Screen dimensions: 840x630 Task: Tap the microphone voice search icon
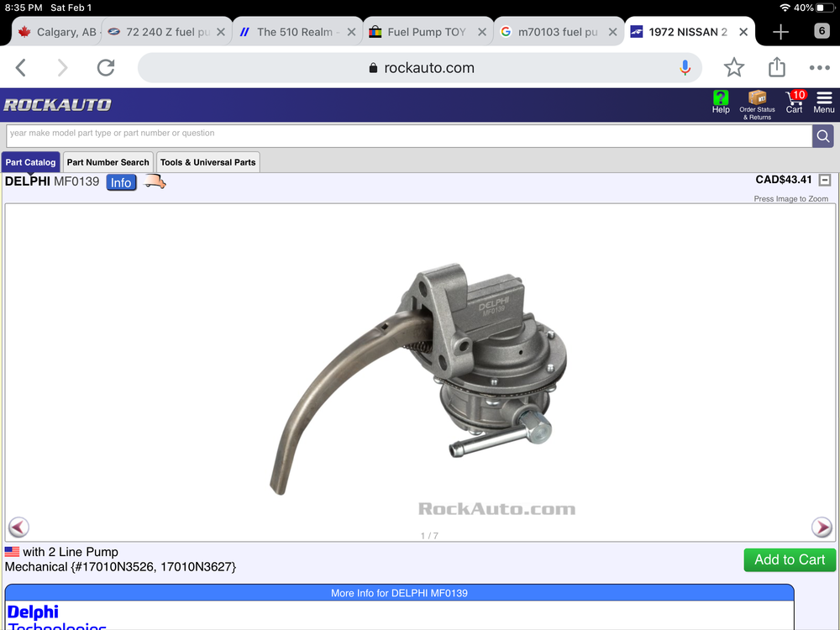[x=685, y=67]
